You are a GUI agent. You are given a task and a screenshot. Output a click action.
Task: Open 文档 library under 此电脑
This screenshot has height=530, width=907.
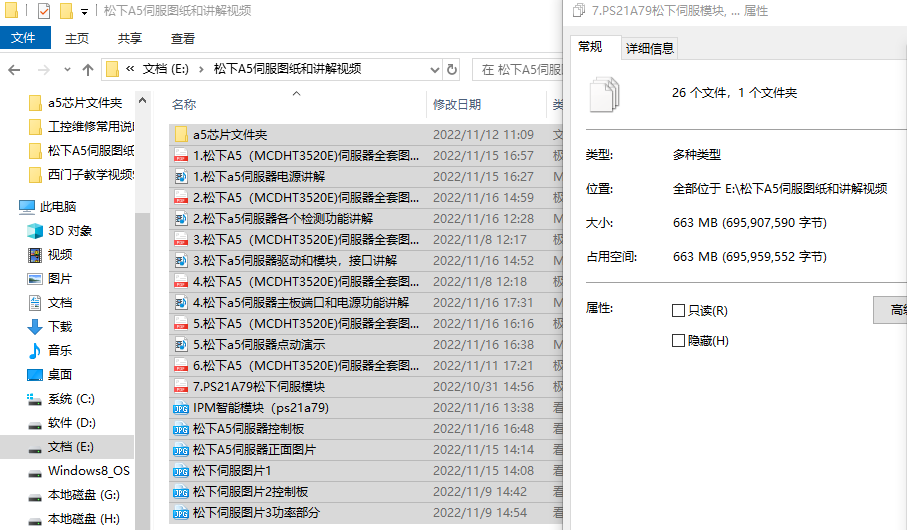(x=60, y=303)
